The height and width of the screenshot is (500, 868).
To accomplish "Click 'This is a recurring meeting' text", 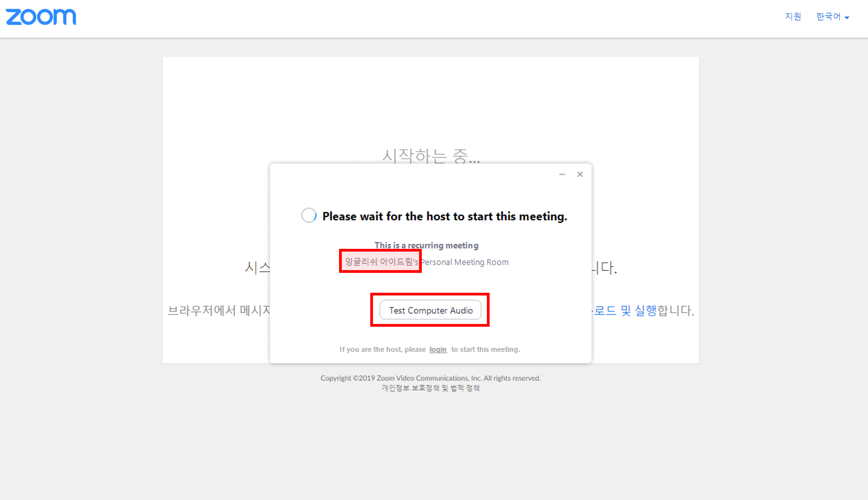I will pyautogui.click(x=426, y=245).
